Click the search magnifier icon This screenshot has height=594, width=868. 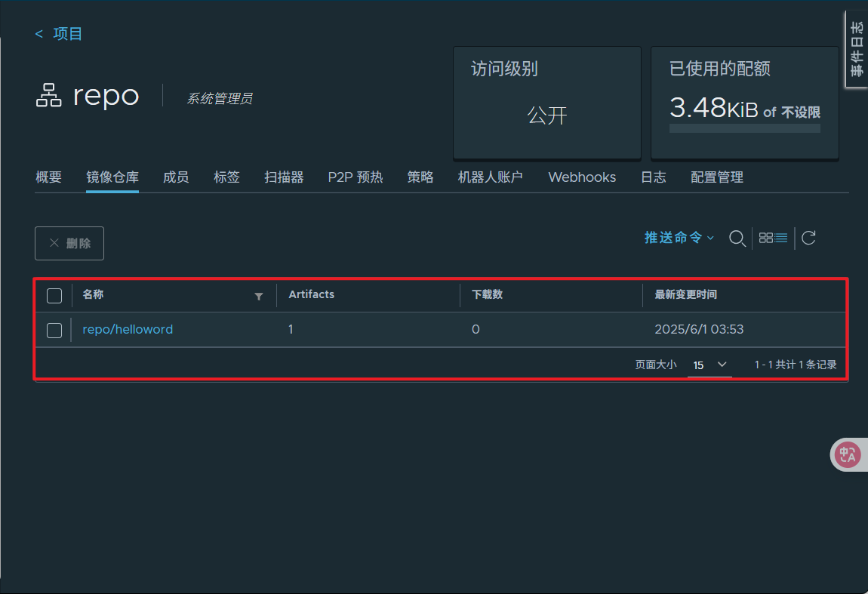click(737, 239)
